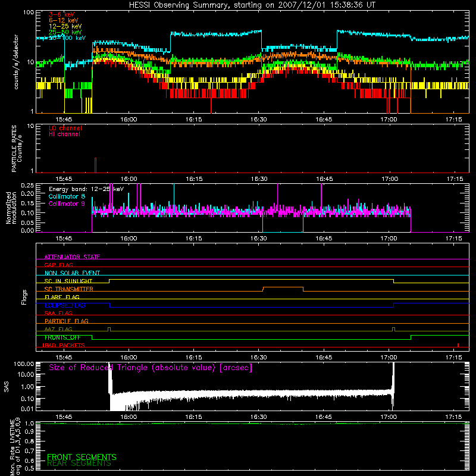This screenshot has width=476, height=476.
Task: Select the FRONT SEGMENTS legend label
Action: coord(82,457)
